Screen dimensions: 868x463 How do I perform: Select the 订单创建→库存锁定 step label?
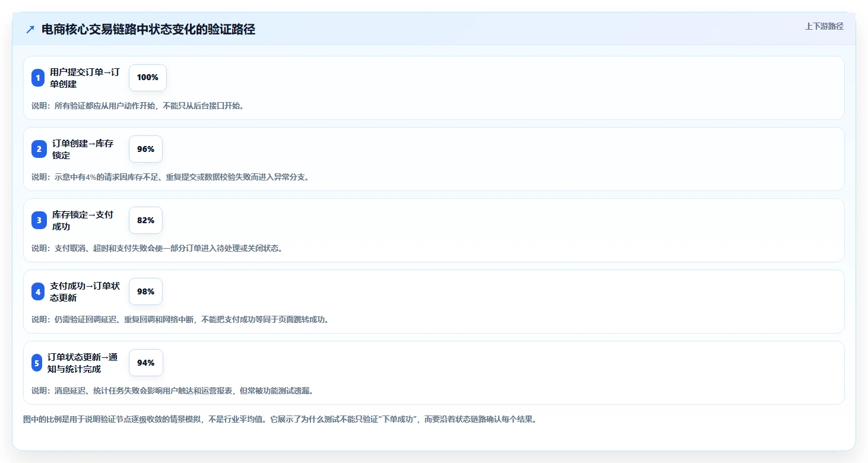click(83, 149)
